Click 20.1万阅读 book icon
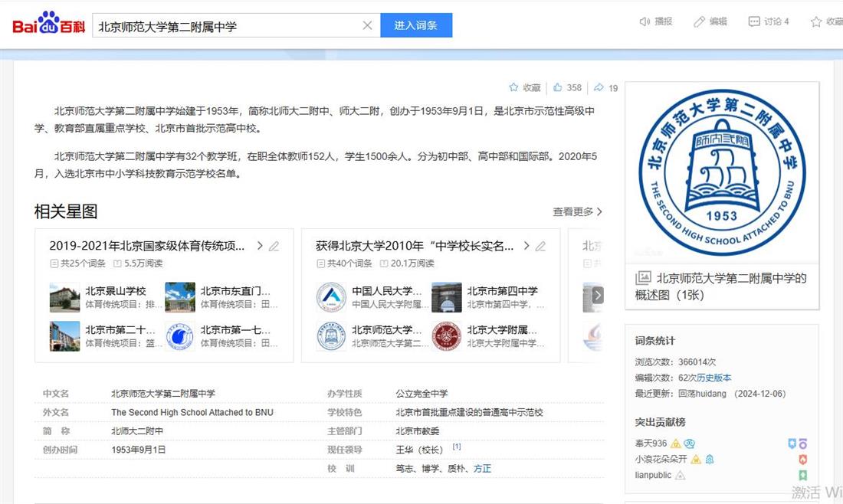843x504 pixels. [384, 263]
